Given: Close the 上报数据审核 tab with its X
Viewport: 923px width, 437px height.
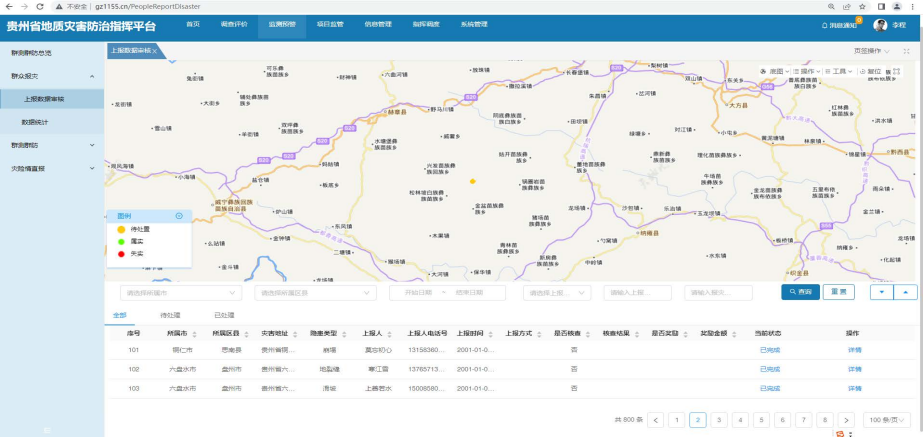Looking at the screenshot, I should (x=154, y=51).
